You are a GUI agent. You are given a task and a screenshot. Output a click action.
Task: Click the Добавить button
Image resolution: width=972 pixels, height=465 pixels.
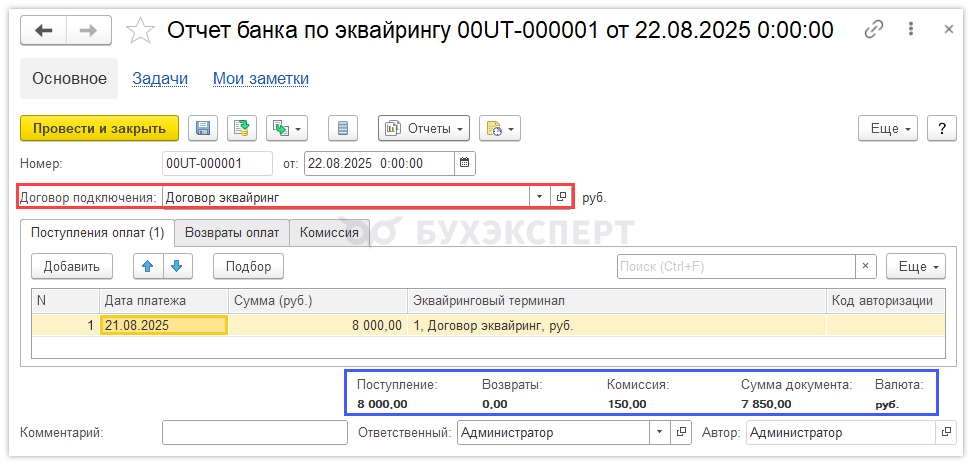point(72,267)
